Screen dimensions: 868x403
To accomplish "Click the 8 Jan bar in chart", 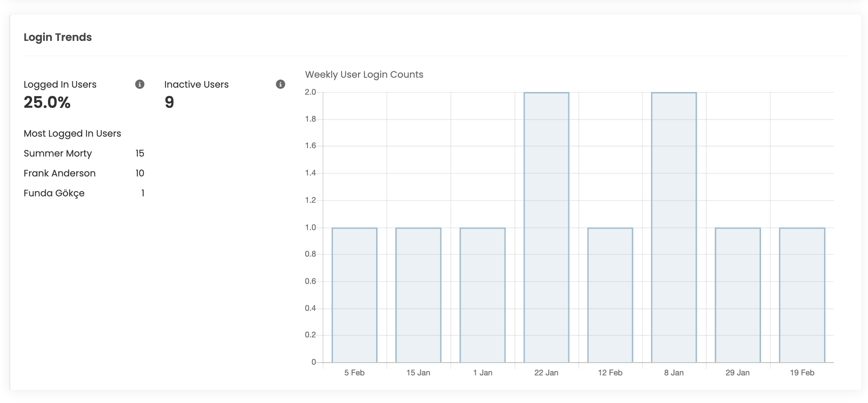I will click(674, 227).
